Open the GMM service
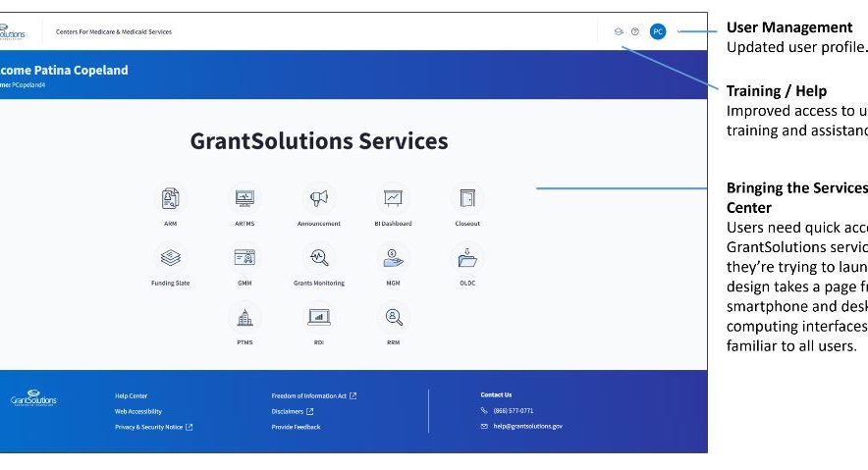The image size is (868, 470). coord(244,258)
